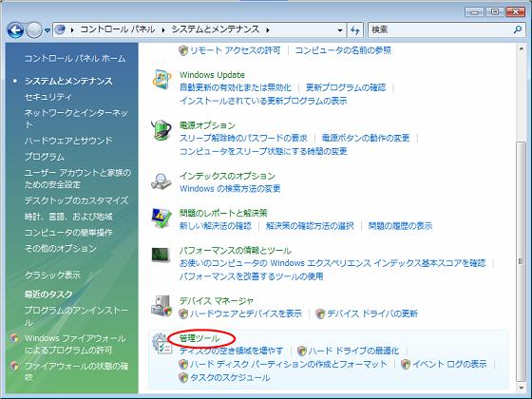Click コントロール パネル breadcrumb segment
The image size is (532, 399).
[x=118, y=29]
